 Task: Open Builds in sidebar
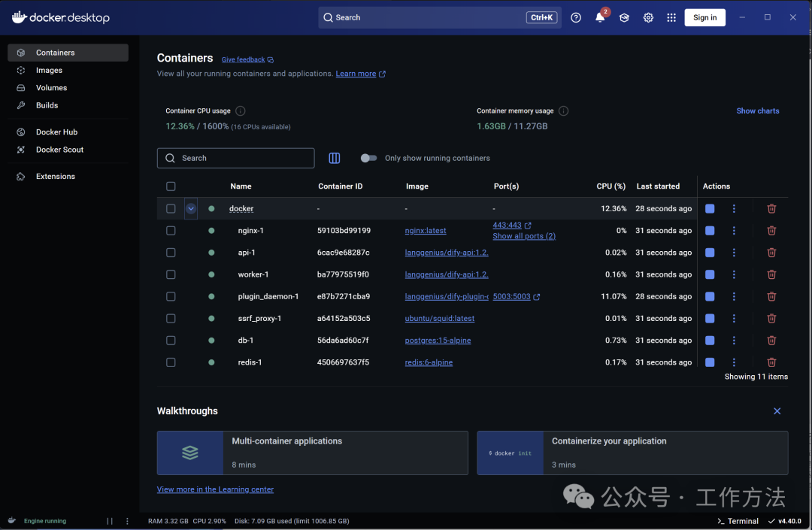pos(68,105)
